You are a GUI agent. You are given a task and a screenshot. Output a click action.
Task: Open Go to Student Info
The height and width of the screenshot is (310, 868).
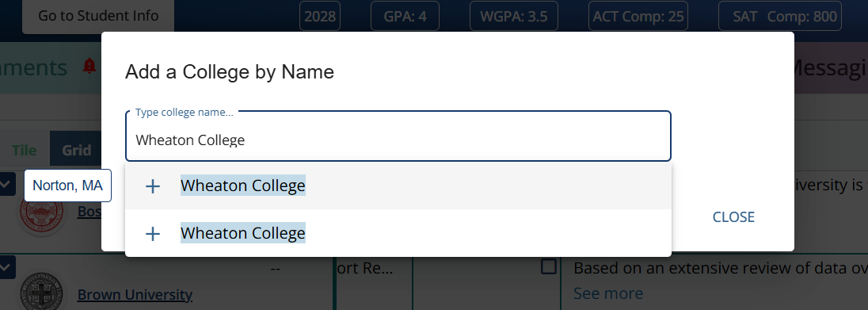point(98,16)
